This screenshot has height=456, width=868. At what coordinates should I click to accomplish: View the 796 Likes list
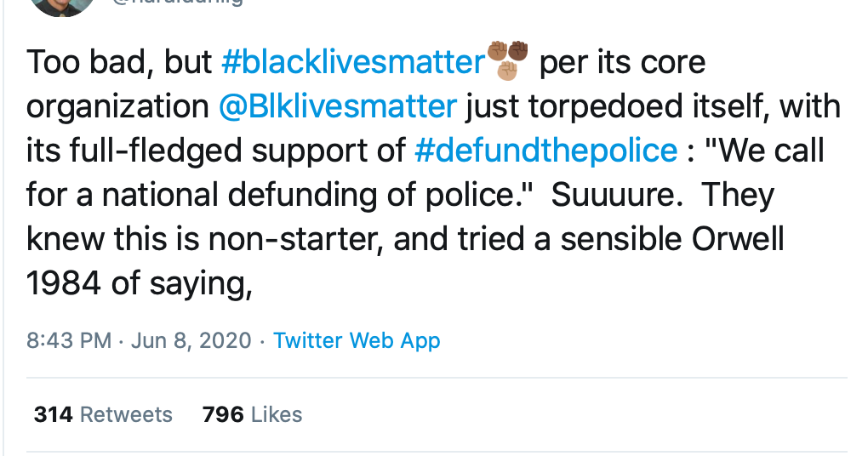tap(252, 414)
